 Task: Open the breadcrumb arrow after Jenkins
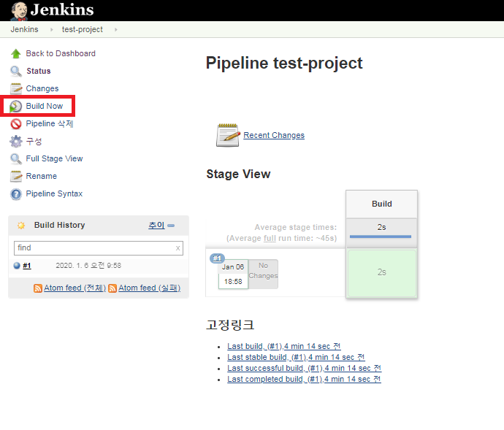(51, 29)
